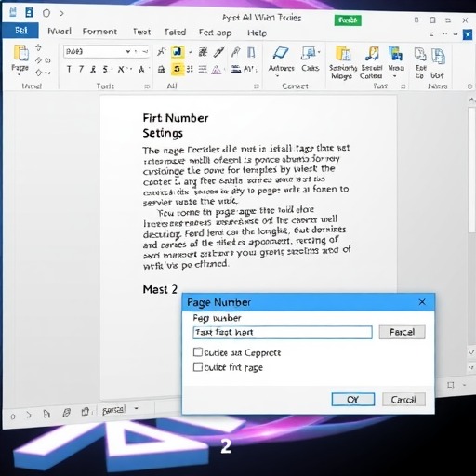Check the 'cutiee aia Ceppritt' checkbox
476x476 pixels.
coord(198,352)
